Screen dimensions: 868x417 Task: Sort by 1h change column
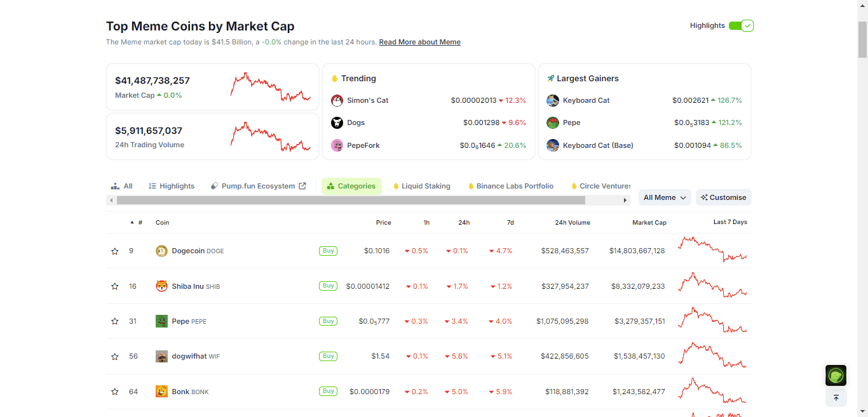426,223
